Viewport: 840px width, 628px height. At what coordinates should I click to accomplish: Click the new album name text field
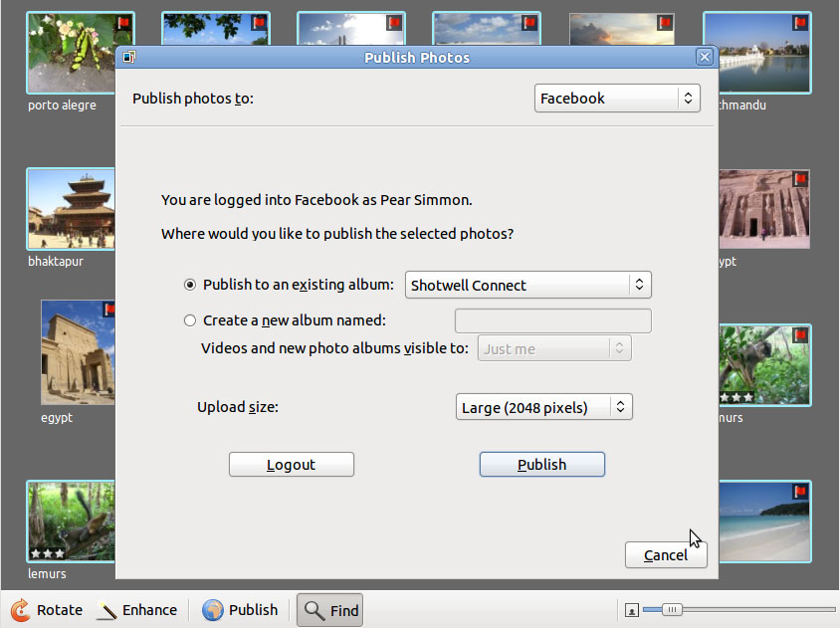pyautogui.click(x=552, y=320)
